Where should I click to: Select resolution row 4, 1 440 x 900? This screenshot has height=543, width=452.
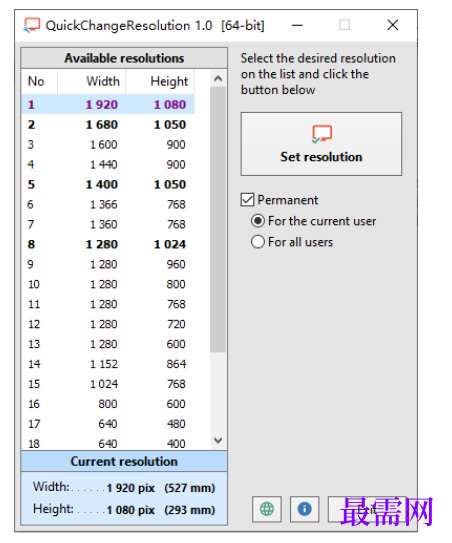(108, 164)
